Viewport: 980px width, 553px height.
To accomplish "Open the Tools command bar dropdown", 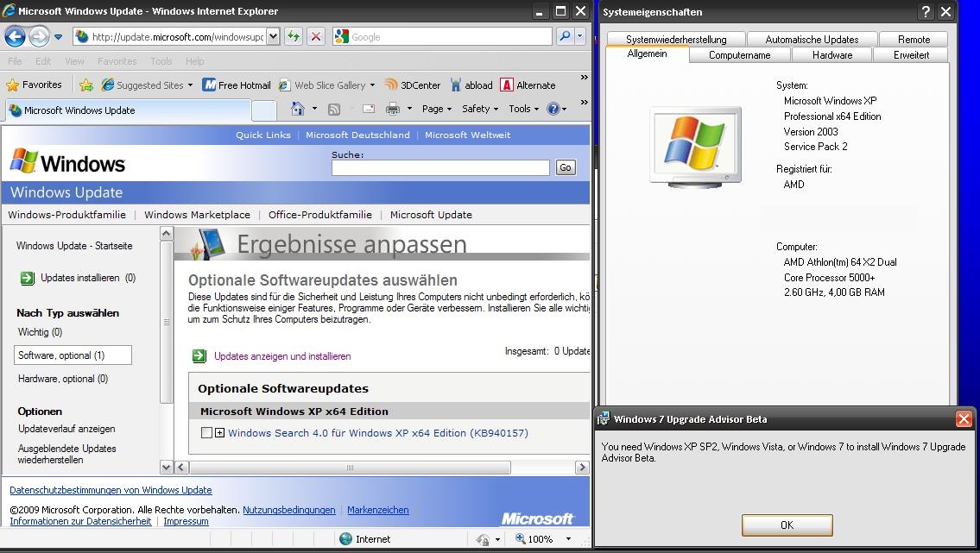I will pos(524,109).
